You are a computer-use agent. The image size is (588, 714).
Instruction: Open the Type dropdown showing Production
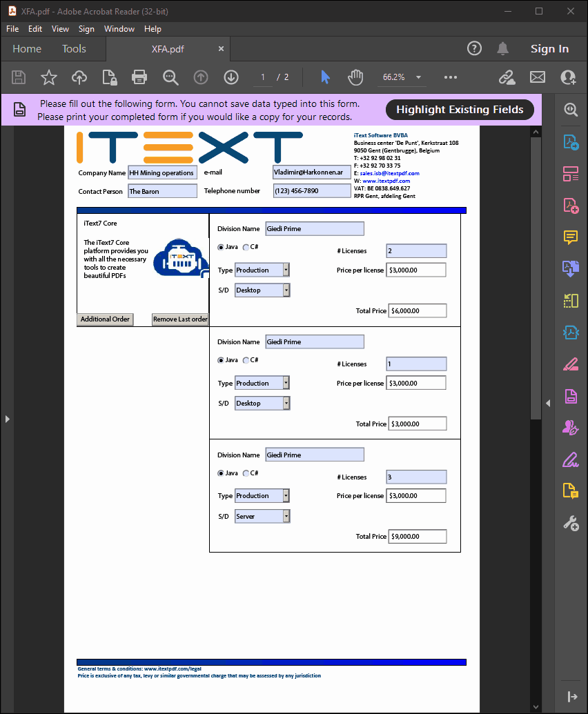285,269
